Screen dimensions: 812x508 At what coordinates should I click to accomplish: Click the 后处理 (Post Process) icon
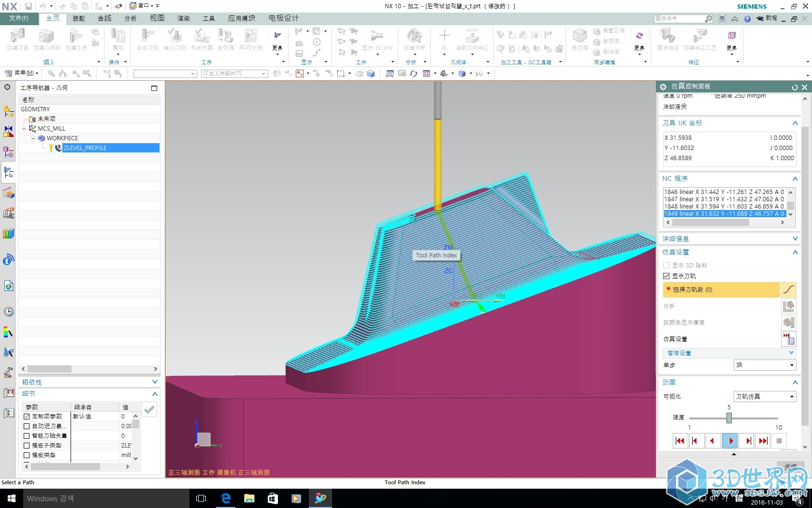click(x=226, y=40)
